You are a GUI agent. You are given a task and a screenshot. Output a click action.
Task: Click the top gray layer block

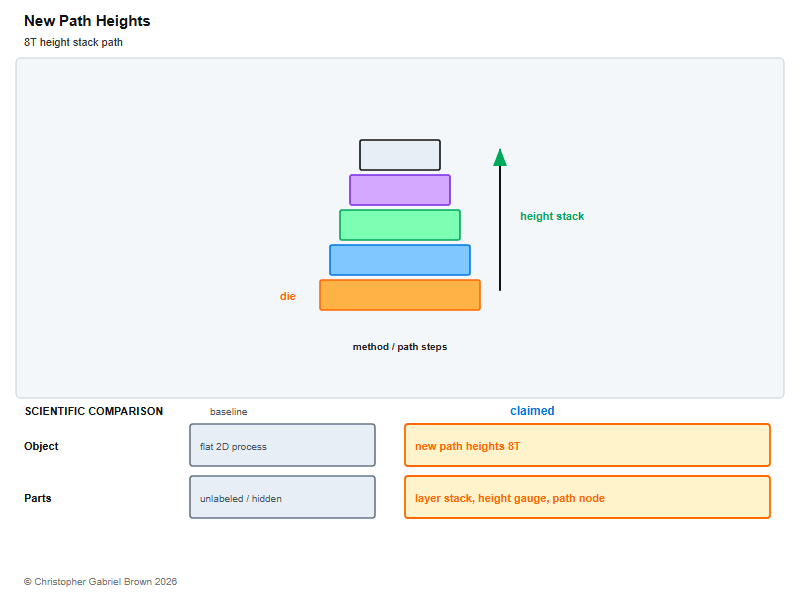coord(399,155)
